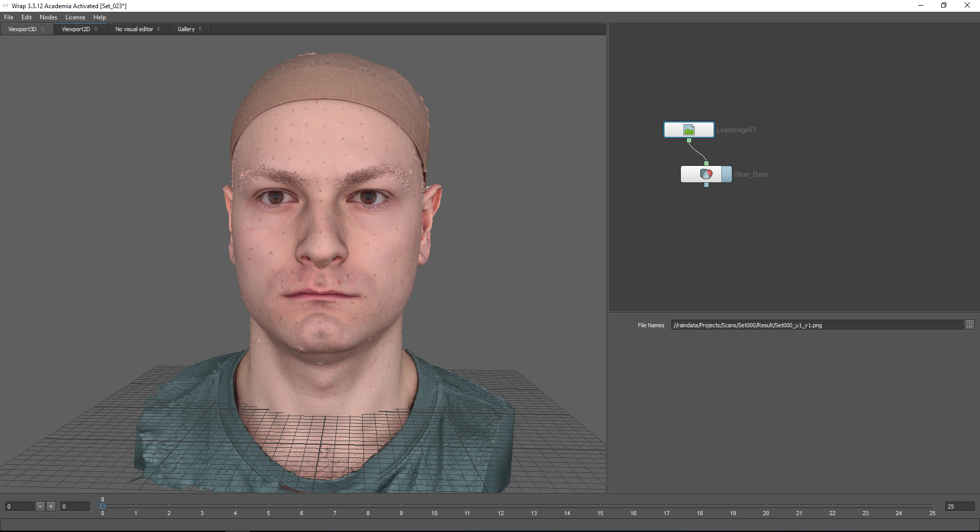Select the LoadImage03 node icon
The height and width of the screenshot is (532, 980).
pos(689,130)
